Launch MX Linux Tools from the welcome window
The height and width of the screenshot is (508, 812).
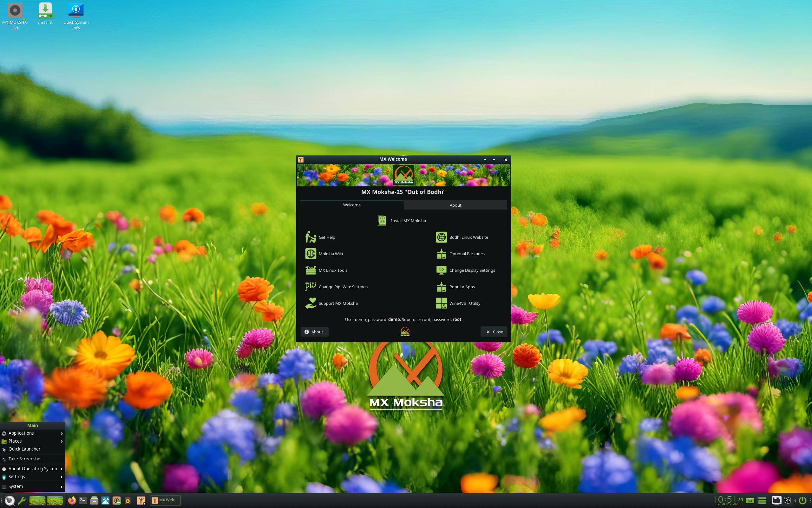[326, 270]
